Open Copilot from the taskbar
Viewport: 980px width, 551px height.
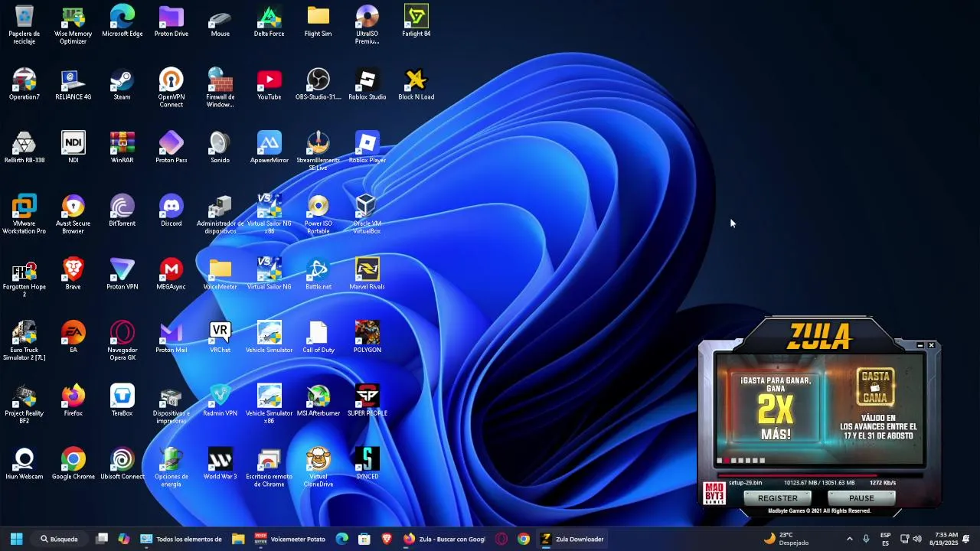coord(124,539)
